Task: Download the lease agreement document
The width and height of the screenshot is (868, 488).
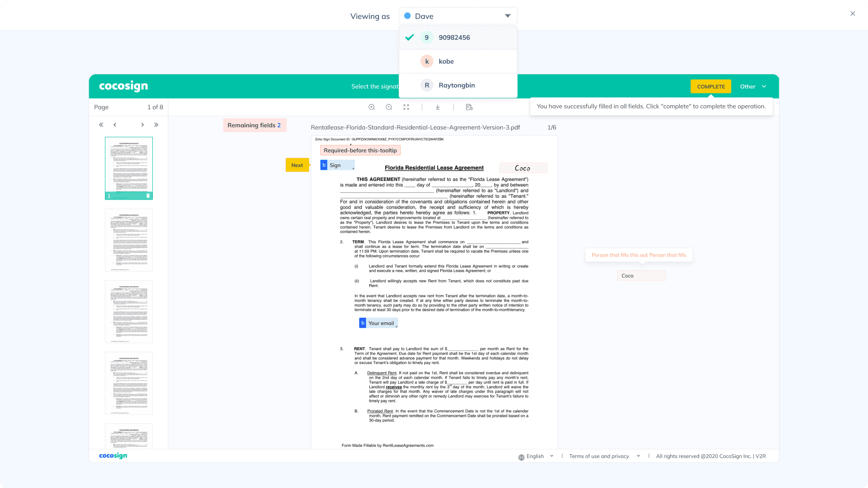Action: point(437,107)
